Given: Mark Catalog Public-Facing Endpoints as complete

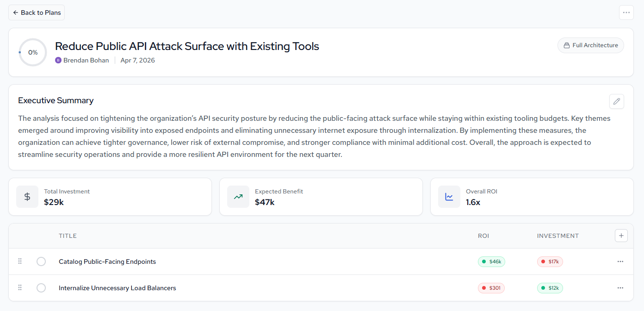Looking at the screenshot, I should click(41, 261).
